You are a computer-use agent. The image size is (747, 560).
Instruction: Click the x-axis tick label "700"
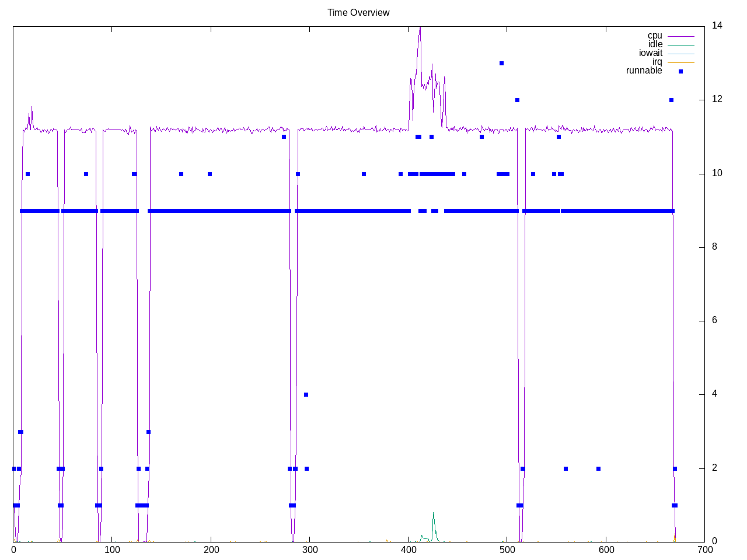pos(705,549)
